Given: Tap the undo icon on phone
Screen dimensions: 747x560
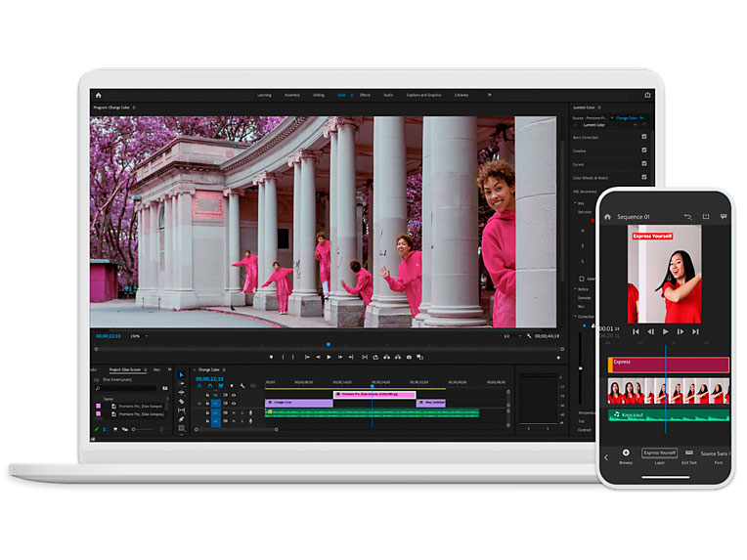Looking at the screenshot, I should click(687, 217).
